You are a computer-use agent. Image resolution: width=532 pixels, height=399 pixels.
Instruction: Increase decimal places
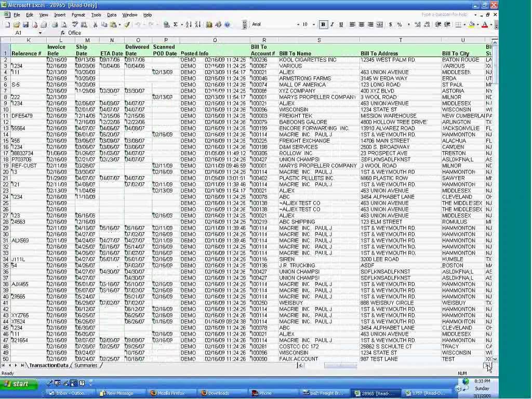point(418,24)
